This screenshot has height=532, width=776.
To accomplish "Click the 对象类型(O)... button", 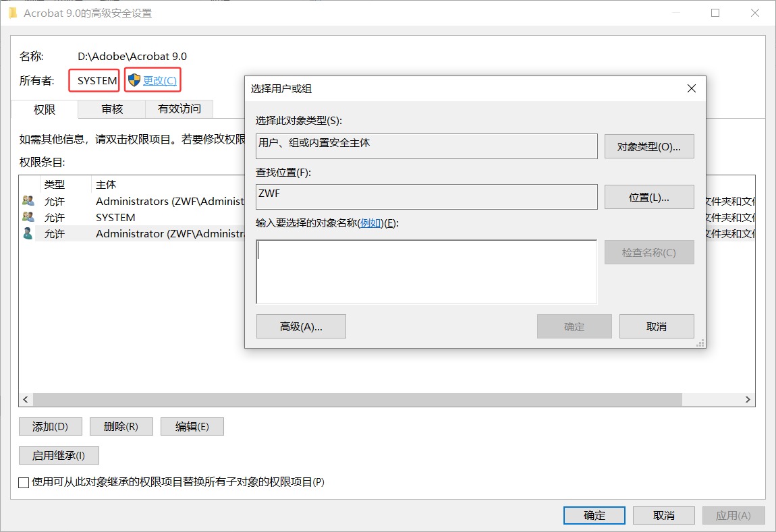I will click(649, 147).
